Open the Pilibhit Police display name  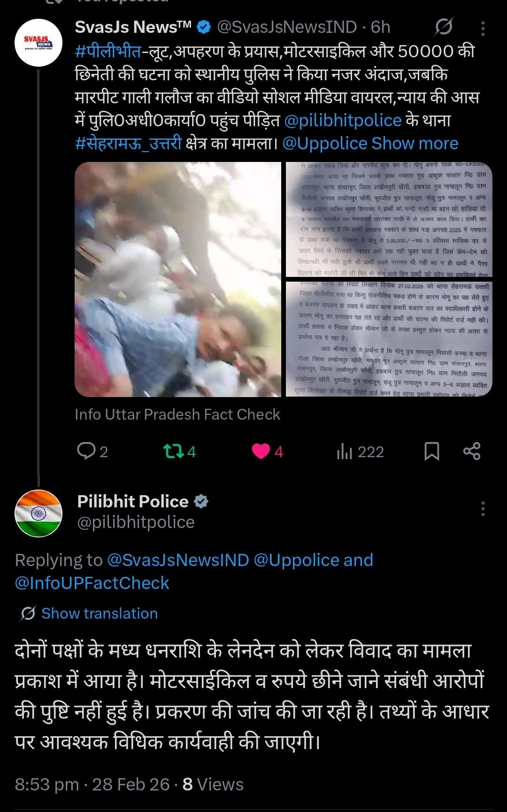[x=133, y=501]
